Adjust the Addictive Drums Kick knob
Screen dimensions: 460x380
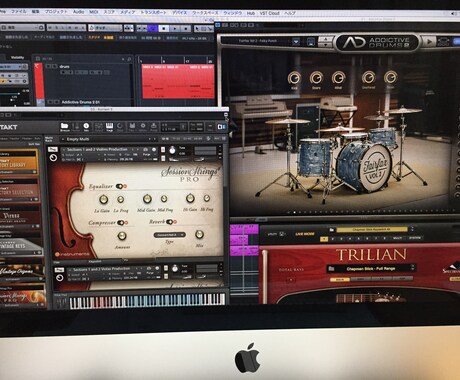[294, 78]
